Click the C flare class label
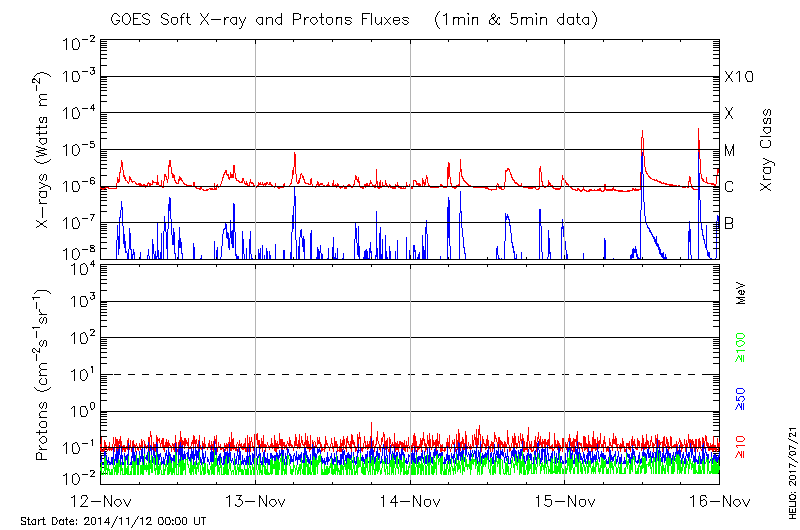This screenshot has height=530, width=800. 730,187
